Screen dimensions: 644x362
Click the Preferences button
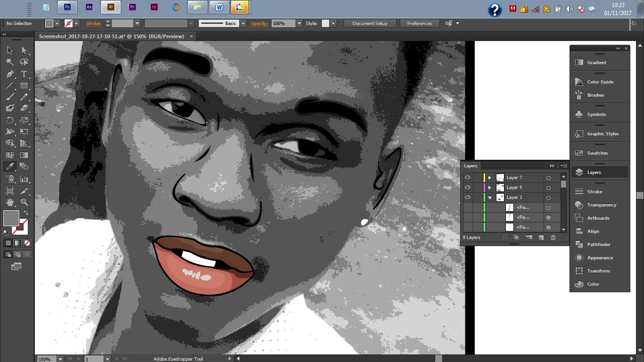click(x=419, y=24)
